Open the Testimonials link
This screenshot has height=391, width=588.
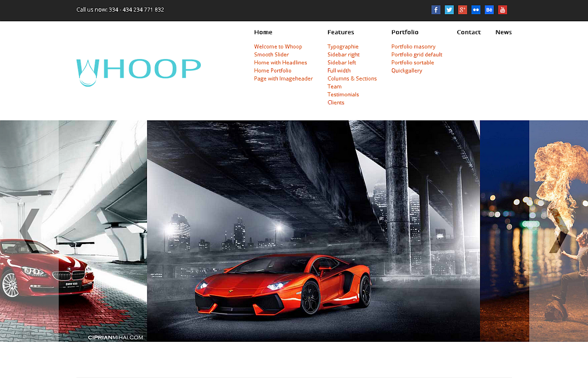click(x=343, y=95)
